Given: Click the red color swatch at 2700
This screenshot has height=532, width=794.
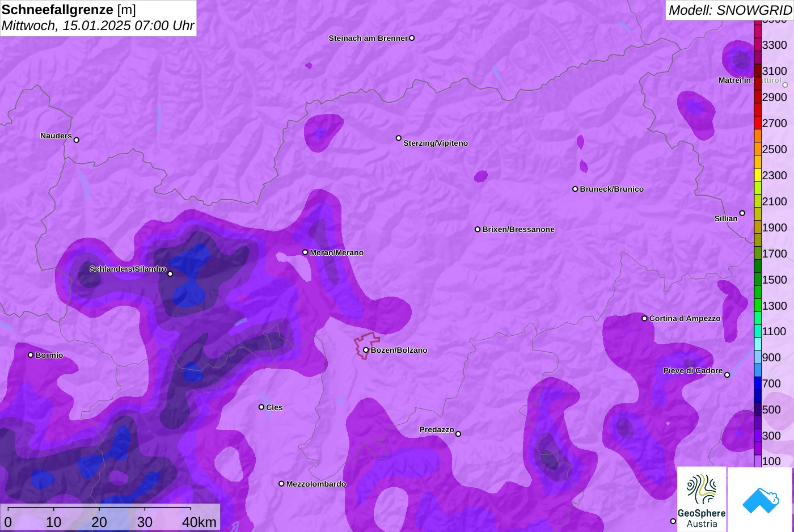Looking at the screenshot, I should click(758, 123).
